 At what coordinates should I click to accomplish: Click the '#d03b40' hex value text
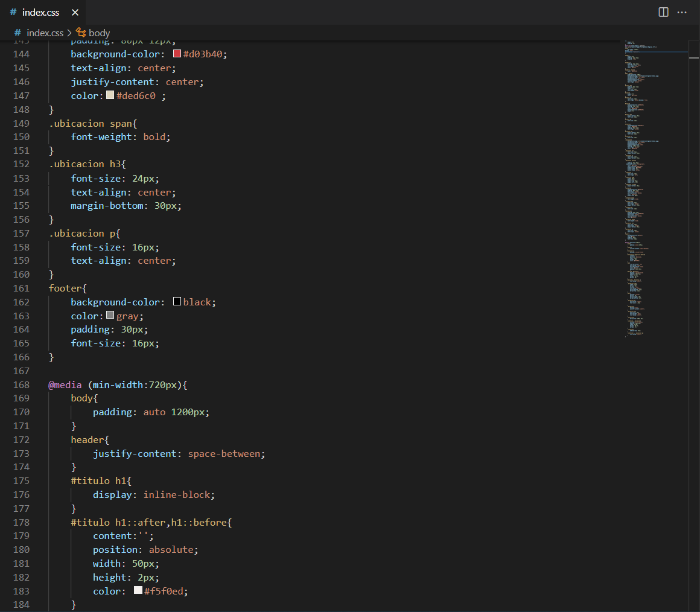click(203, 54)
